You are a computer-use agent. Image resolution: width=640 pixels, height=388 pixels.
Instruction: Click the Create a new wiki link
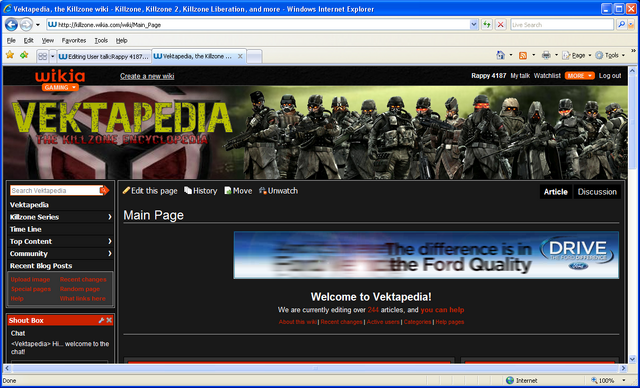pos(147,76)
